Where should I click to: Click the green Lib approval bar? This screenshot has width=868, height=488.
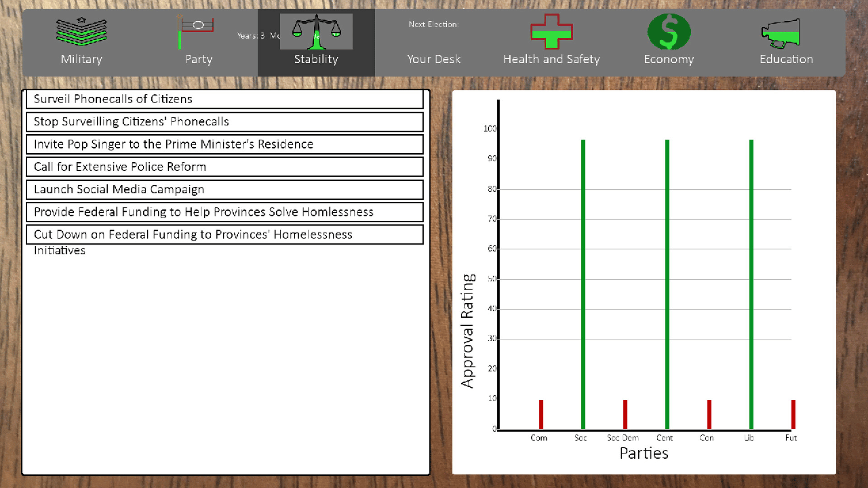pos(751,285)
